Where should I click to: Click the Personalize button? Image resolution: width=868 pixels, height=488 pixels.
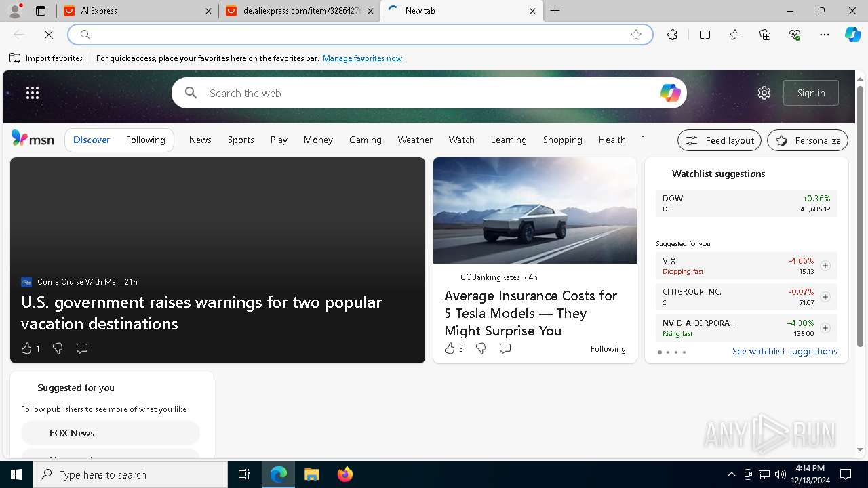tap(808, 140)
